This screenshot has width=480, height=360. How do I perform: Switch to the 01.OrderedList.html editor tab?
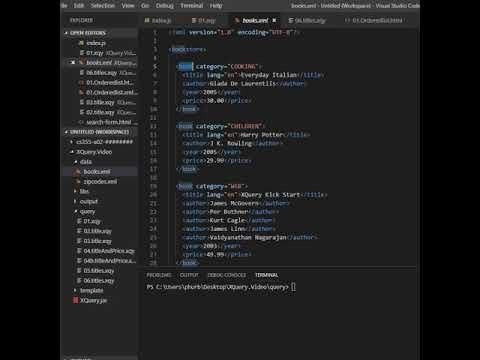pos(374,20)
